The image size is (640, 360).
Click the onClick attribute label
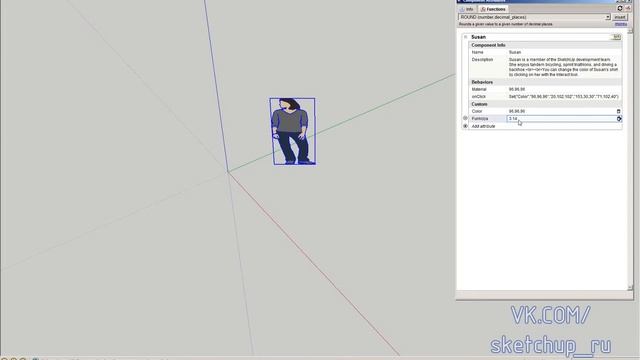[478, 96]
